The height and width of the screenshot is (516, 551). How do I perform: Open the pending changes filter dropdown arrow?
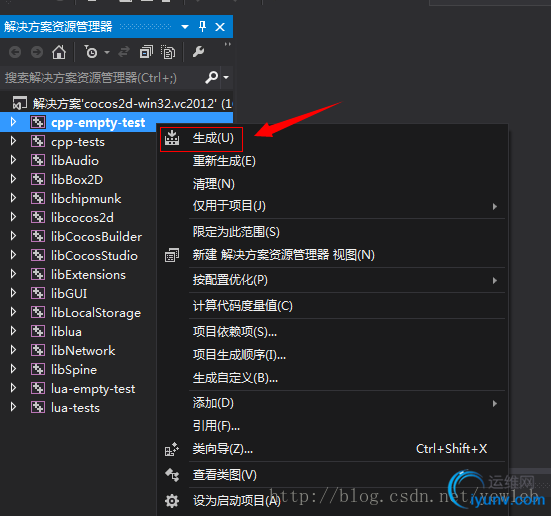[107, 53]
